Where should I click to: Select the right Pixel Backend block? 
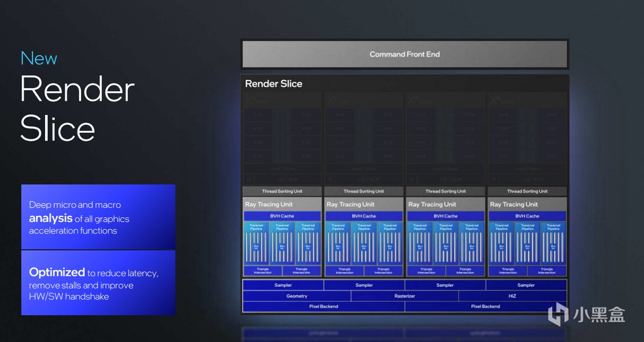coord(486,307)
